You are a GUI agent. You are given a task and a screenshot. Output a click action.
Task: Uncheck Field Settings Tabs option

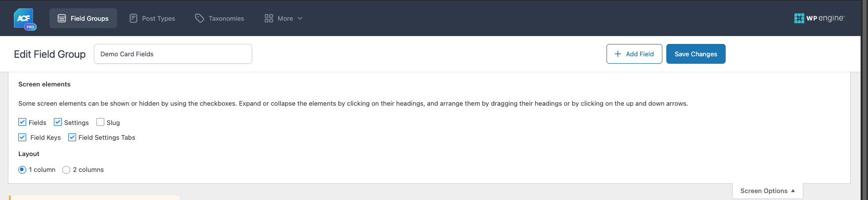(x=72, y=137)
